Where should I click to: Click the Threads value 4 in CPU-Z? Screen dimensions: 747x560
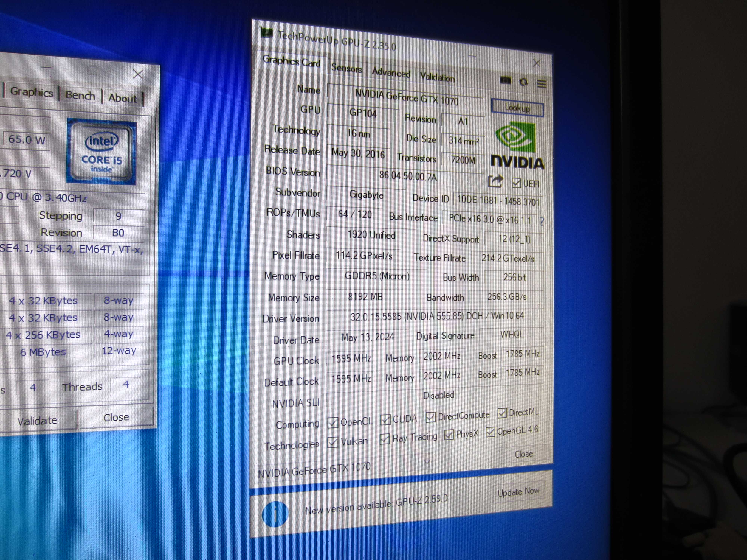coord(126,385)
